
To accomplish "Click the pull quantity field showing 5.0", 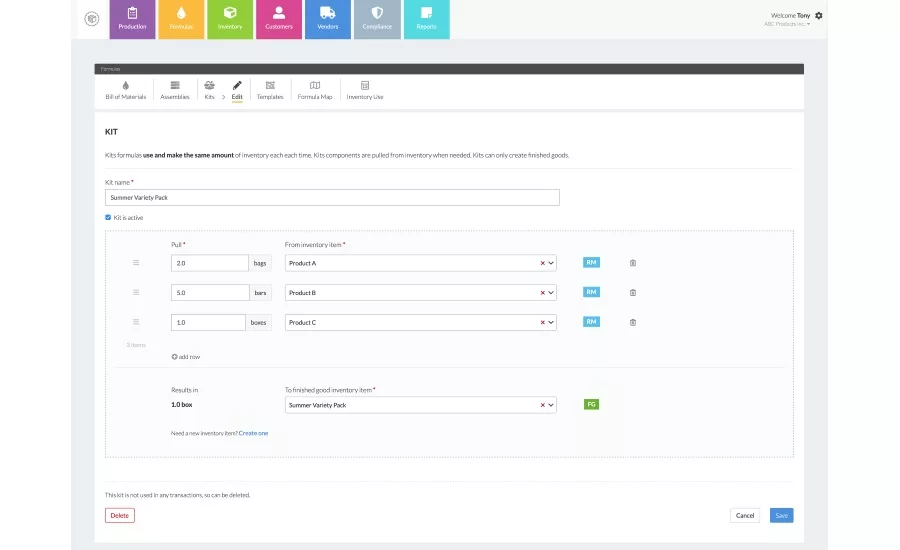I will [x=210, y=292].
